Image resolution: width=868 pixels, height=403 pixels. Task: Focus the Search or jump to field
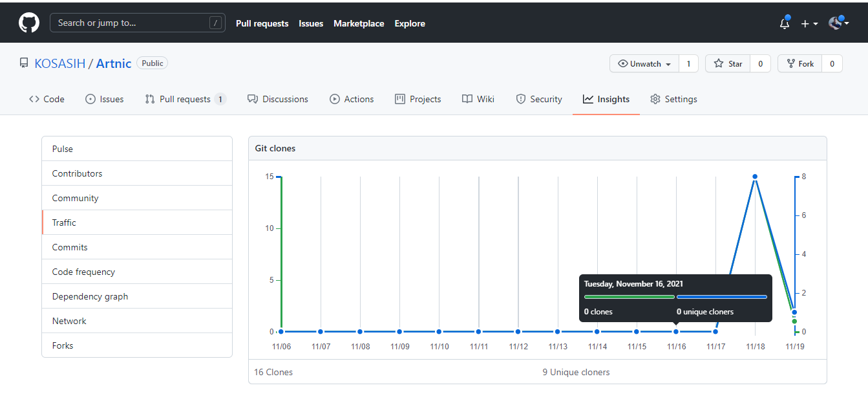(138, 23)
